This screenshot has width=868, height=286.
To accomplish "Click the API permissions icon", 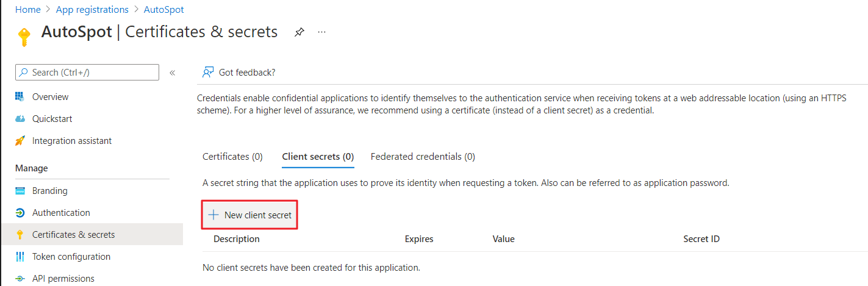I will click(x=20, y=279).
